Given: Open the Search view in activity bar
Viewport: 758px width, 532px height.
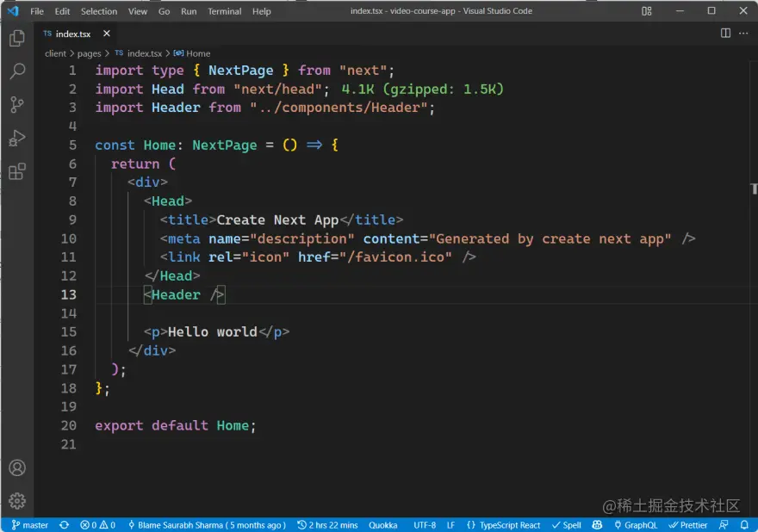Looking at the screenshot, I should pos(17,71).
